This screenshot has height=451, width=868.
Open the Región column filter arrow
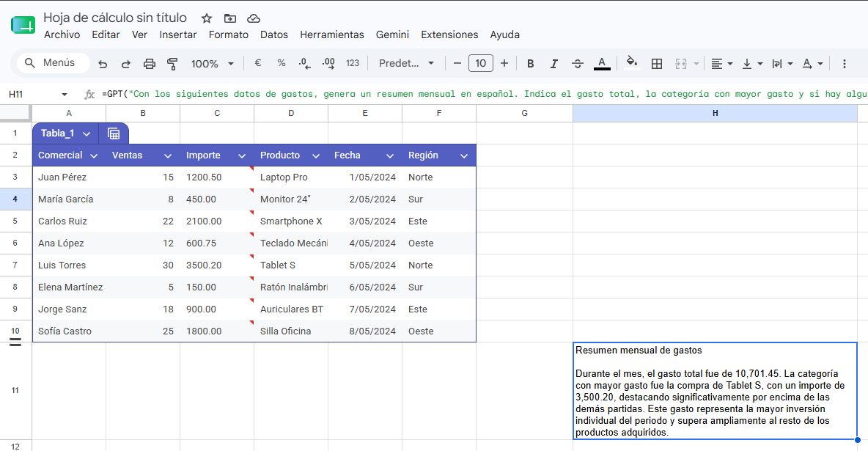[464, 155]
